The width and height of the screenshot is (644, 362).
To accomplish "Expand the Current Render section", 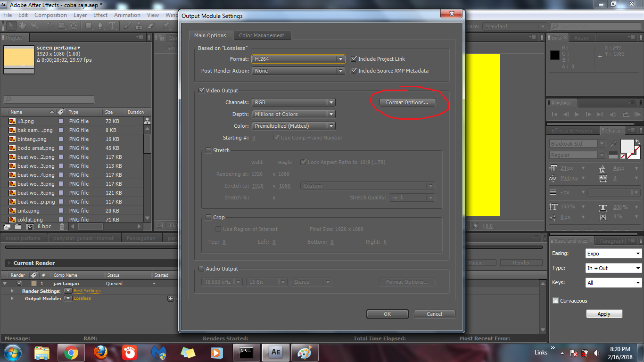I will click(x=8, y=263).
